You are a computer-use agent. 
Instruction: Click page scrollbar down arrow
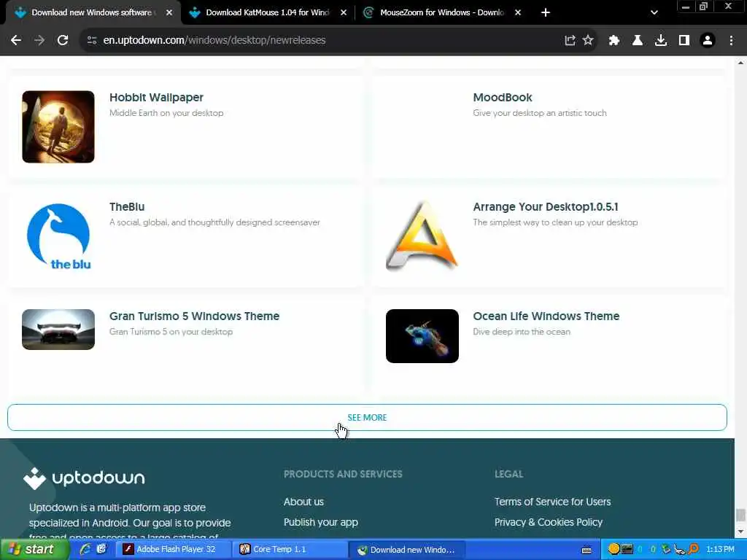click(x=741, y=532)
